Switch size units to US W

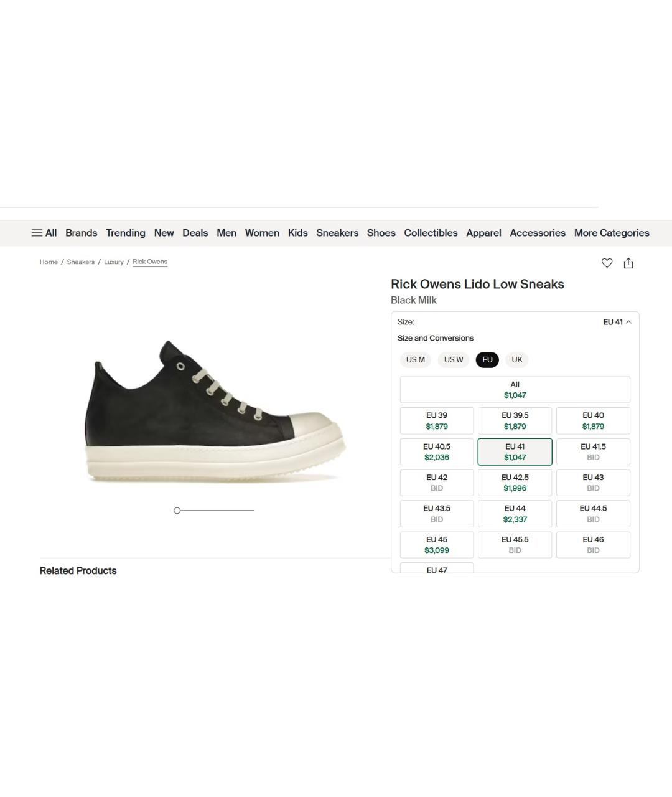[454, 360]
